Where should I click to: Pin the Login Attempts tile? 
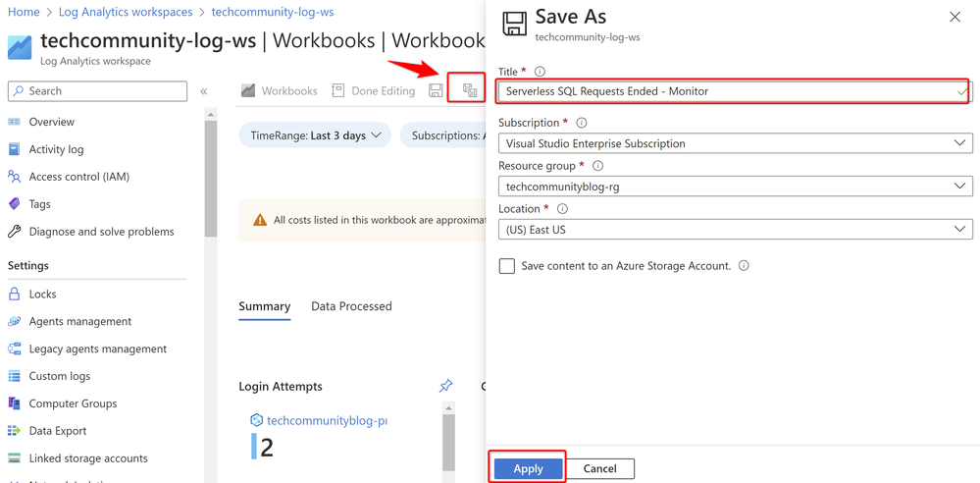click(445, 386)
